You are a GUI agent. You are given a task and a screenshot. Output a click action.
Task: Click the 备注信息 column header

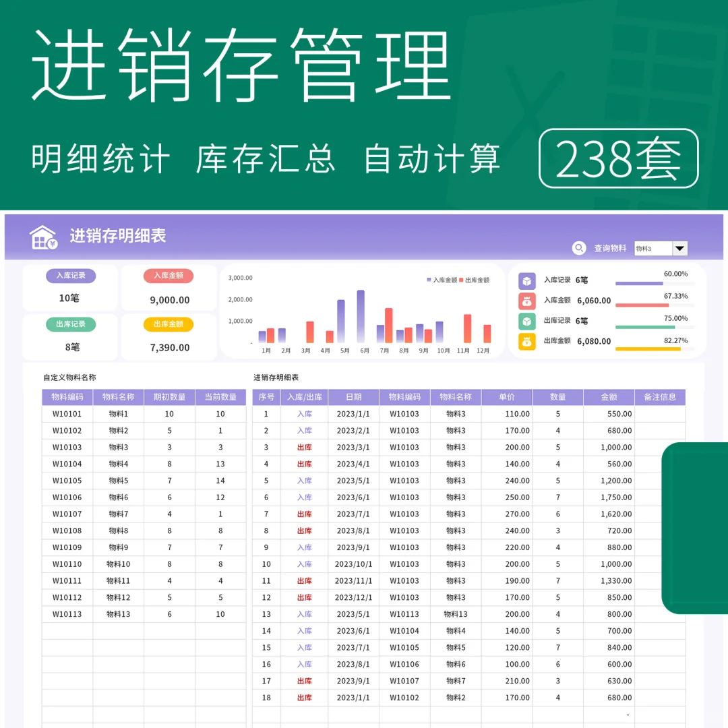click(660, 398)
